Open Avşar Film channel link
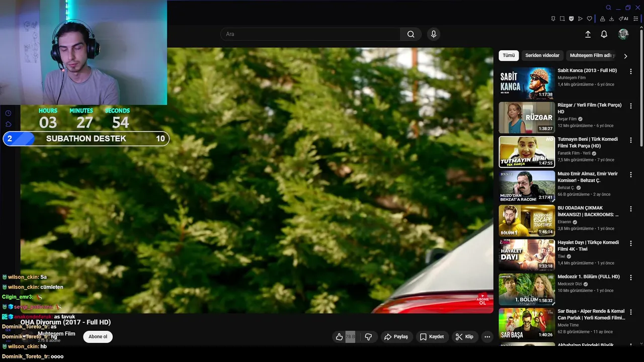This screenshot has height=362, width=644. pos(567,119)
